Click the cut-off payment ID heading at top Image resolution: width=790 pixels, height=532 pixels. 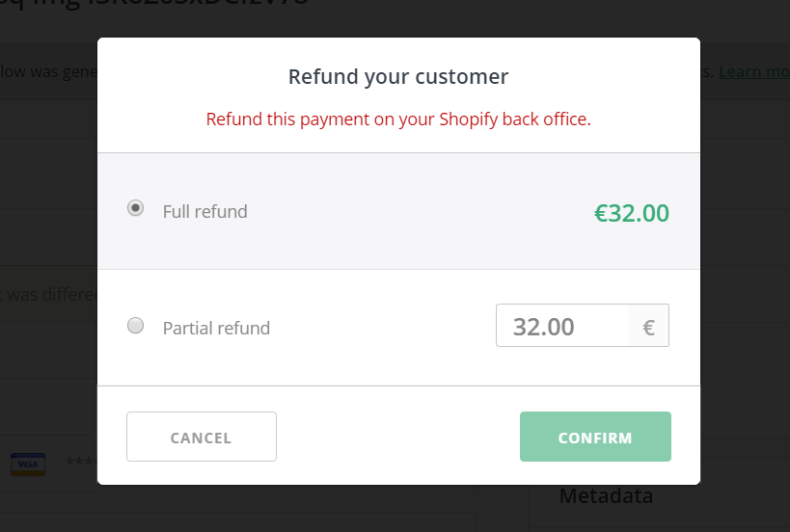153,4
